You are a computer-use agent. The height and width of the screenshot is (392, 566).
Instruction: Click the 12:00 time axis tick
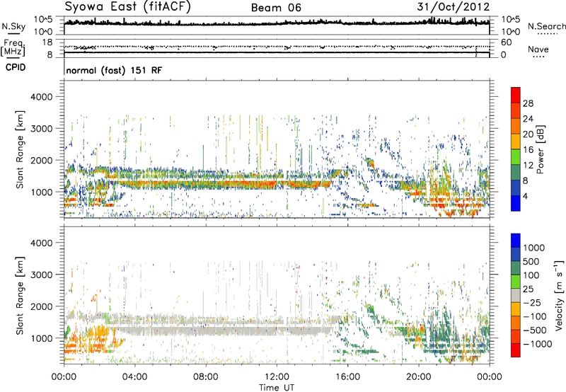pos(277,377)
